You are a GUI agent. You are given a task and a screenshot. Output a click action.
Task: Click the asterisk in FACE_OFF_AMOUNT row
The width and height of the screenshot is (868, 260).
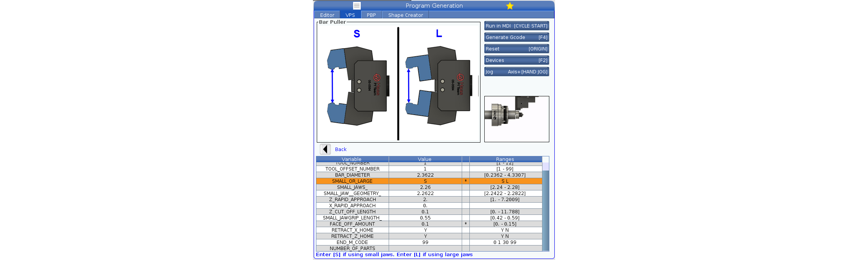[x=466, y=224]
